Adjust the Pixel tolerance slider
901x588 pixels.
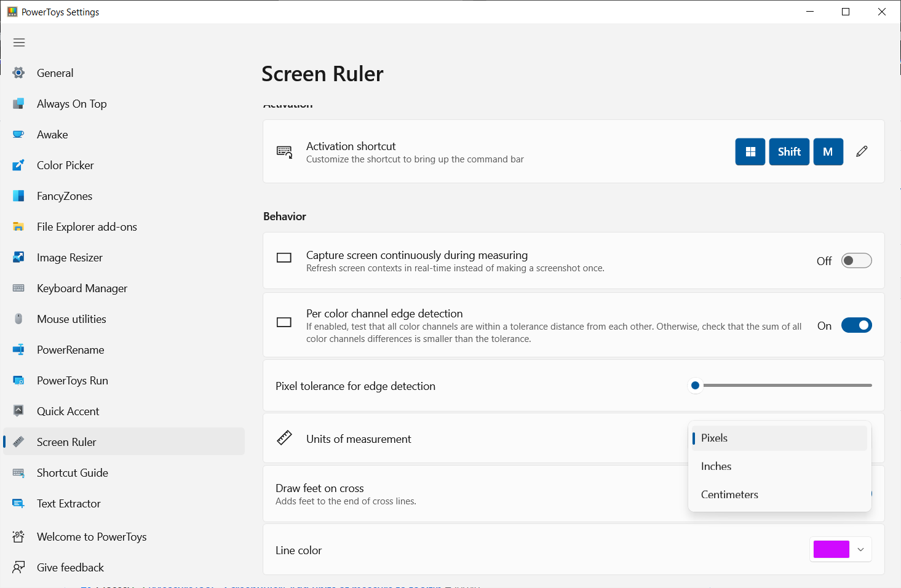[x=695, y=385]
